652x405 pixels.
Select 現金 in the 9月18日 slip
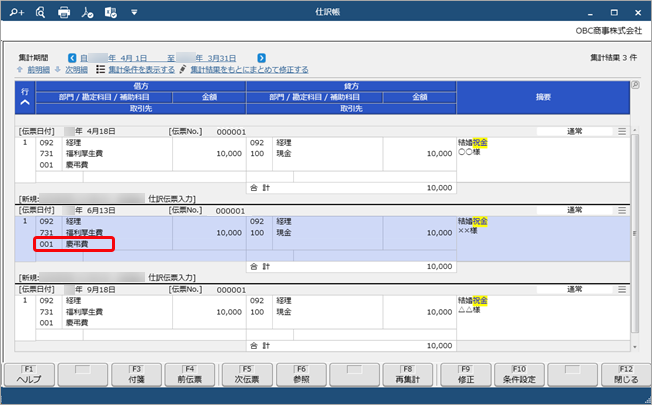click(284, 312)
